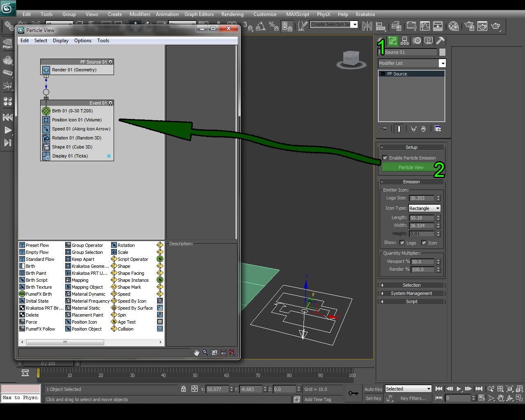Toggle Spinner Snap in main toolbar
Viewport: 525px width, 420px height.
click(287, 27)
